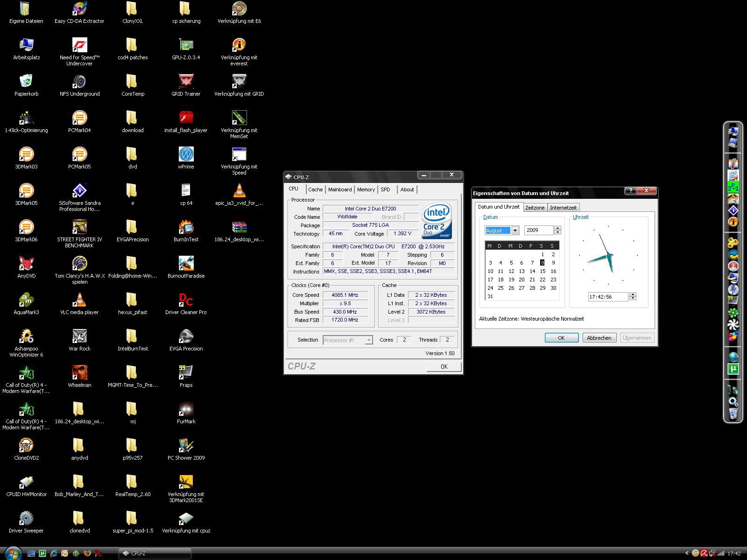This screenshot has width=747, height=560.
Task: Decrease year 2009 with spinner down arrow
Action: (557, 232)
